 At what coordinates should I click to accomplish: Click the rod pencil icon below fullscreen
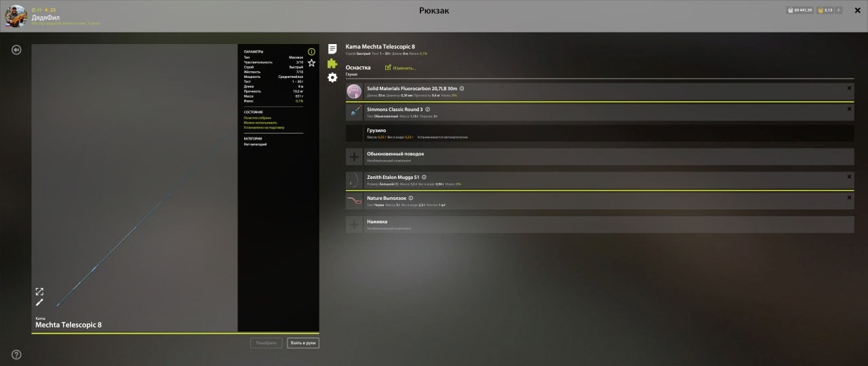pyautogui.click(x=39, y=302)
